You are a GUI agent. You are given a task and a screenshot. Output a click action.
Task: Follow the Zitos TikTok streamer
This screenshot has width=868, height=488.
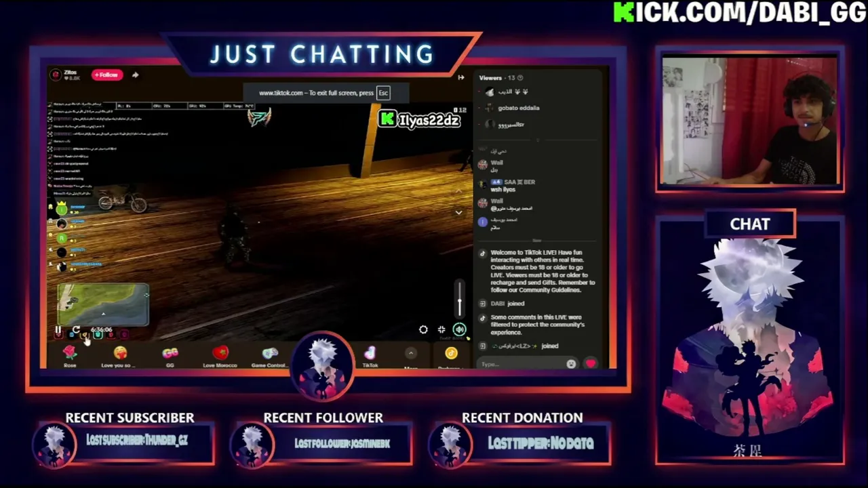click(107, 75)
